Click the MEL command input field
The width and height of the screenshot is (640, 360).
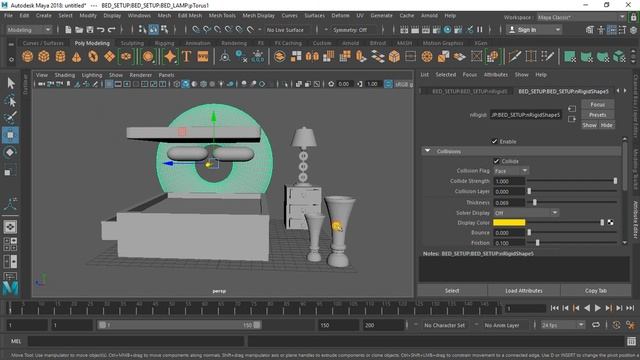136,341
